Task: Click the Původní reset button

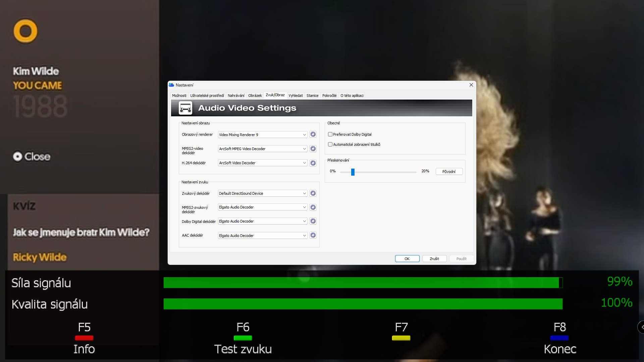Action: tap(449, 172)
